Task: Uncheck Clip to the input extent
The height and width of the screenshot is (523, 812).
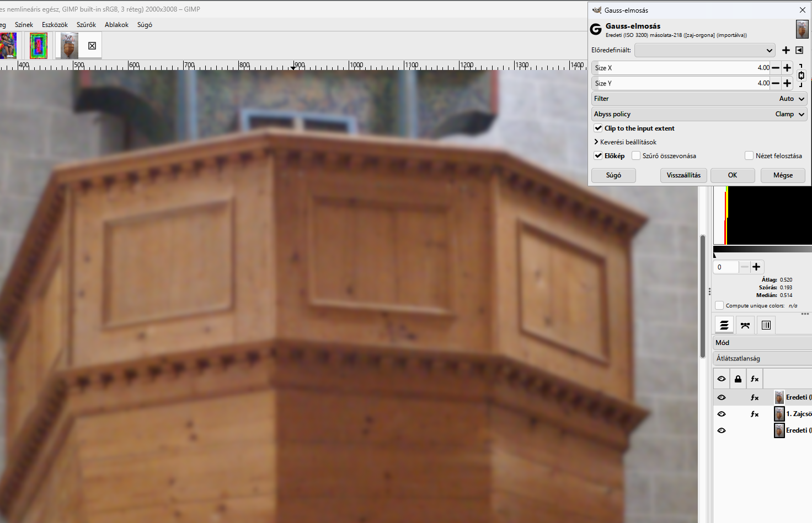Action: (x=599, y=128)
